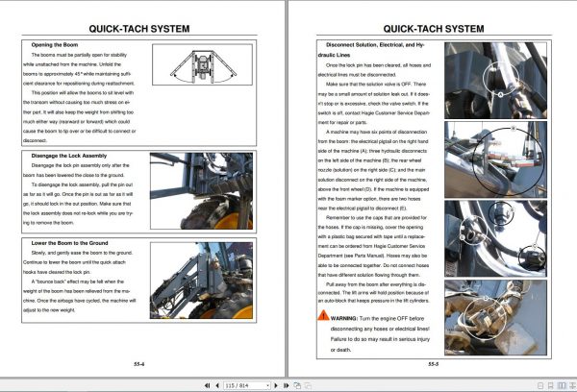577x392 pixels.
Task: Click the photo showing main solution disconnect D
Action: [495, 317]
